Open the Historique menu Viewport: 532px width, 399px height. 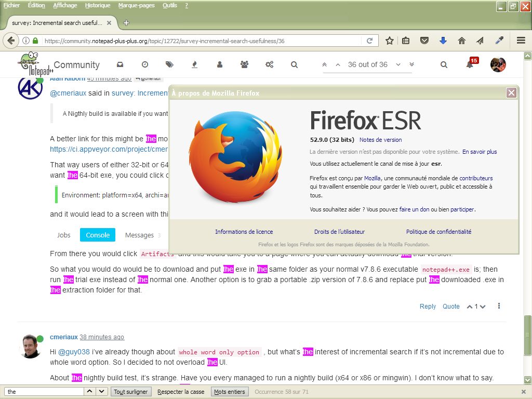coord(97,5)
